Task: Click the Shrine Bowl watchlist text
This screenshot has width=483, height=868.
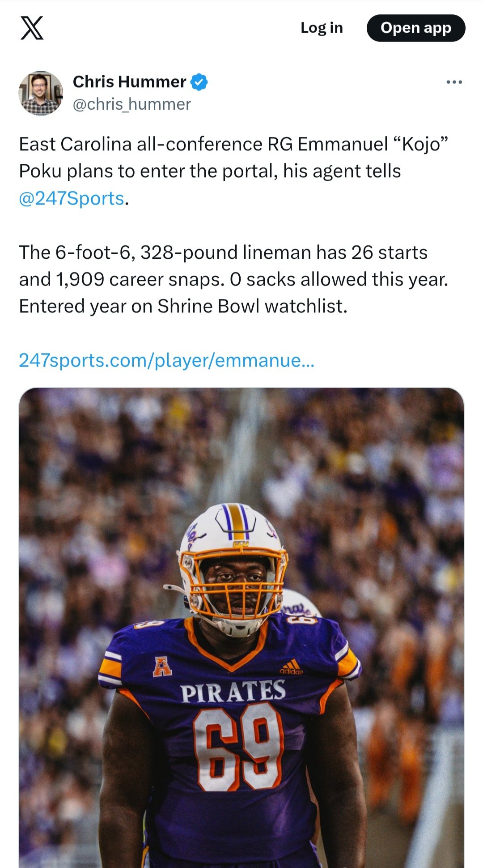Action: pos(252,307)
